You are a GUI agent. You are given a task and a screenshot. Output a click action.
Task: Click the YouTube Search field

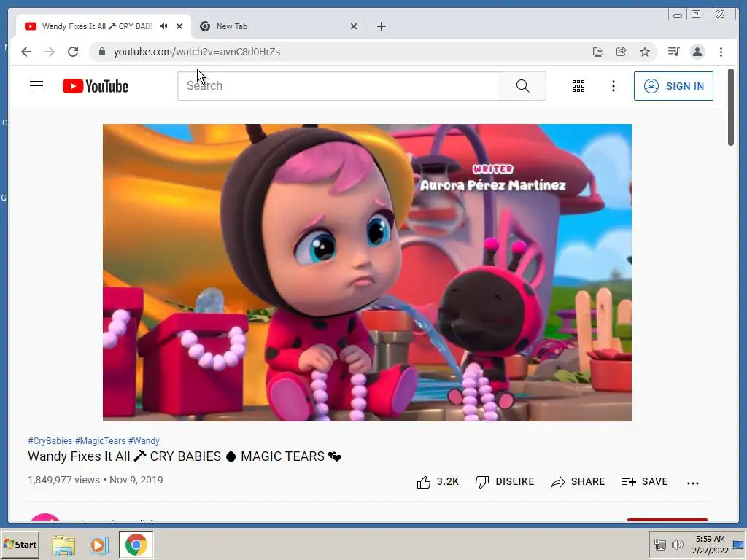[x=338, y=86]
